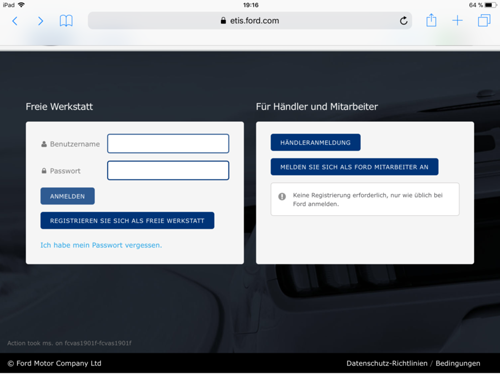
Task: Open the Datenschutz-Richtlinien footer link
Action: tap(387, 363)
